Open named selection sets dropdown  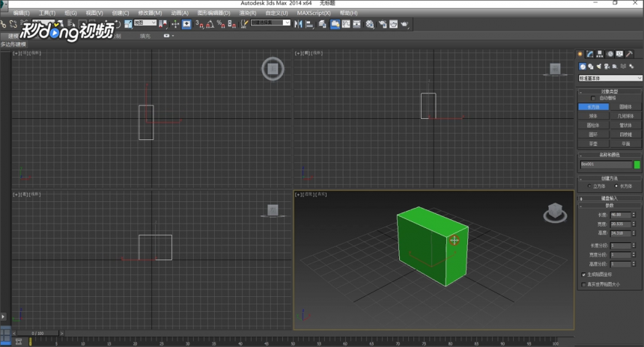pos(270,22)
